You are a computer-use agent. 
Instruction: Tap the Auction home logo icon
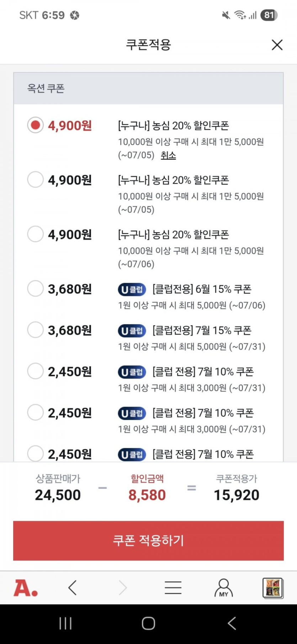point(26,588)
